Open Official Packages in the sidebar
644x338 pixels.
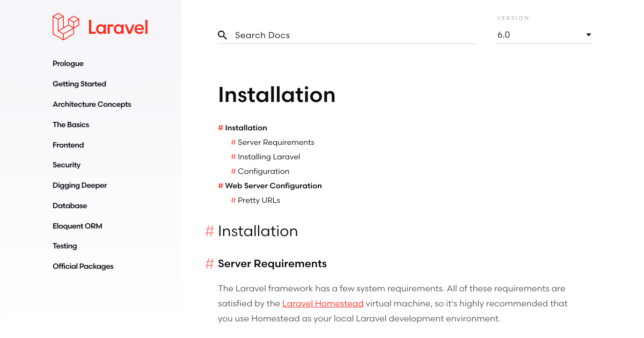[x=83, y=266]
